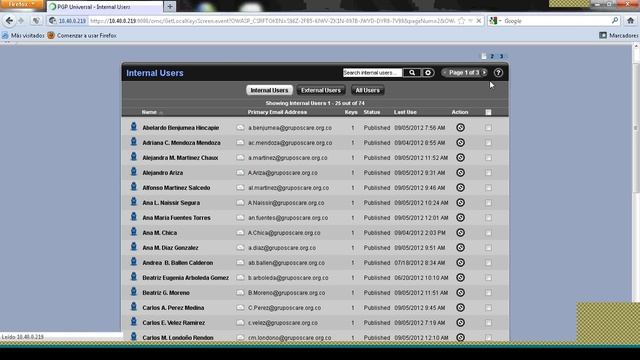Select the Internal Users tab
640x360 pixels.
[x=269, y=90]
